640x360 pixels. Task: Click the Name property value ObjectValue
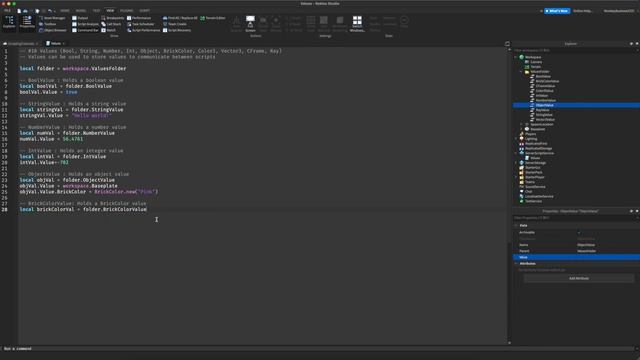point(586,245)
